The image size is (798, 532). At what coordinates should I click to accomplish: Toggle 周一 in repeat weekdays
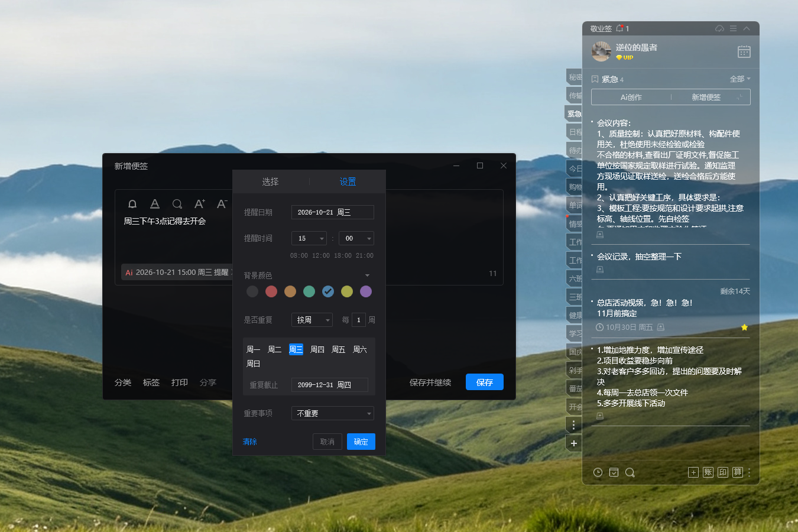click(x=253, y=349)
